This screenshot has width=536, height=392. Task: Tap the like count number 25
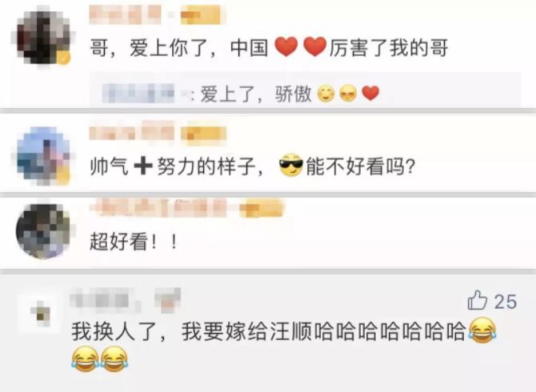(506, 302)
